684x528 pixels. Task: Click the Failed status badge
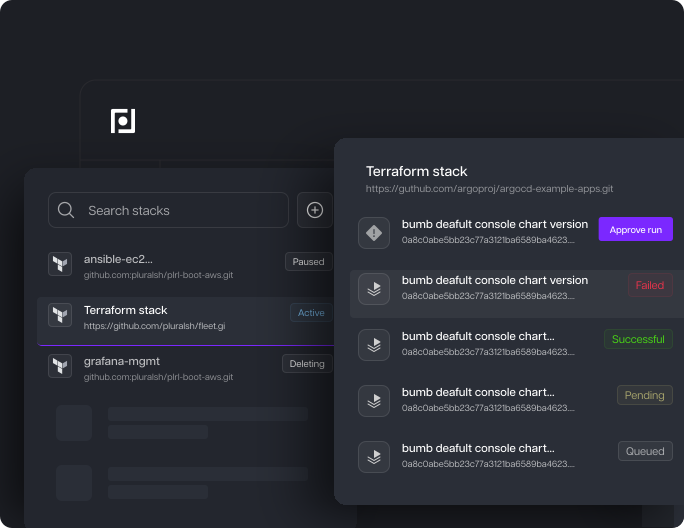pyautogui.click(x=650, y=286)
